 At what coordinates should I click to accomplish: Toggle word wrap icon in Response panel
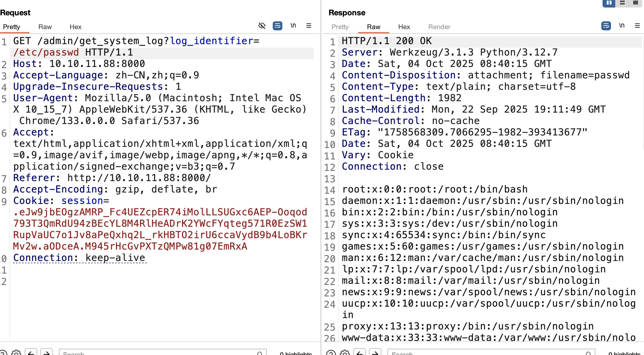click(606, 26)
